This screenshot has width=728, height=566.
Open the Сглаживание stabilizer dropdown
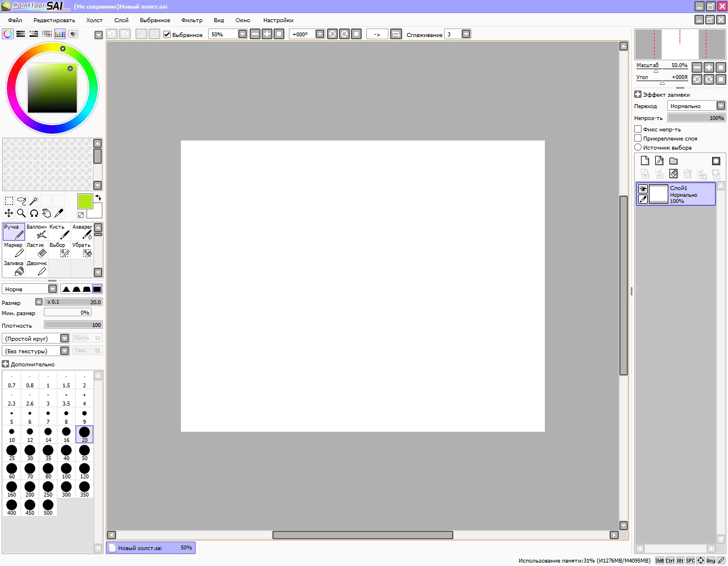point(466,34)
